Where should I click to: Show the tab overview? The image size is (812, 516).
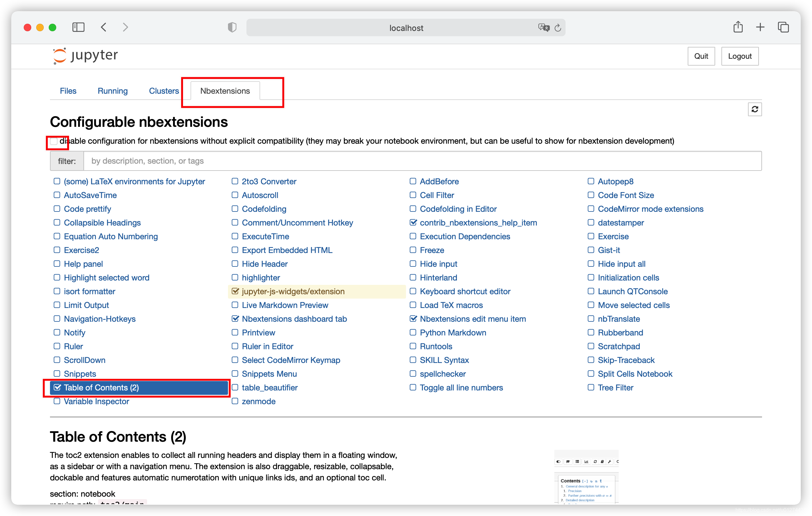point(783,27)
